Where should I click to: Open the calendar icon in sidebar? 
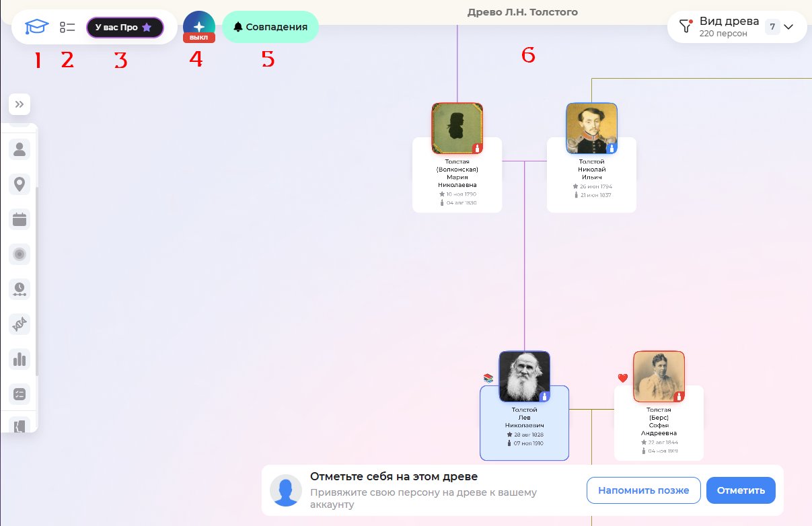click(20, 219)
